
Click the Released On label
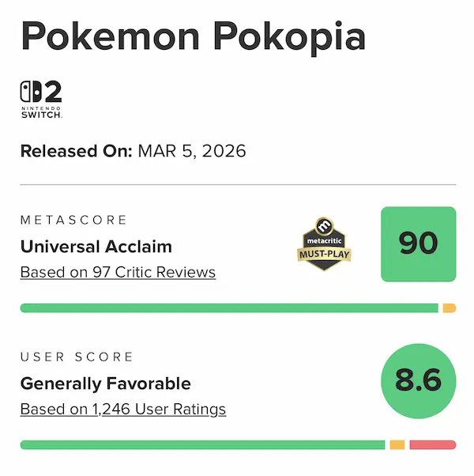click(76, 152)
